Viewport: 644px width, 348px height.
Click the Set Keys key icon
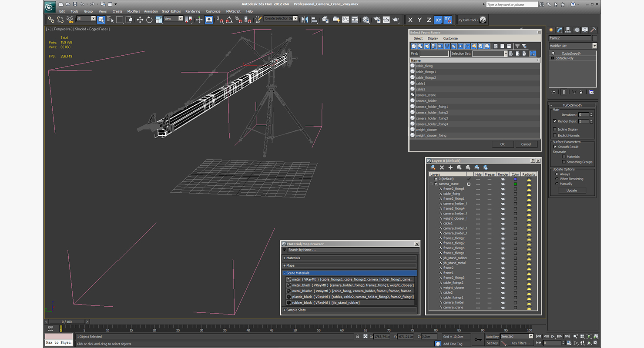tap(478, 339)
